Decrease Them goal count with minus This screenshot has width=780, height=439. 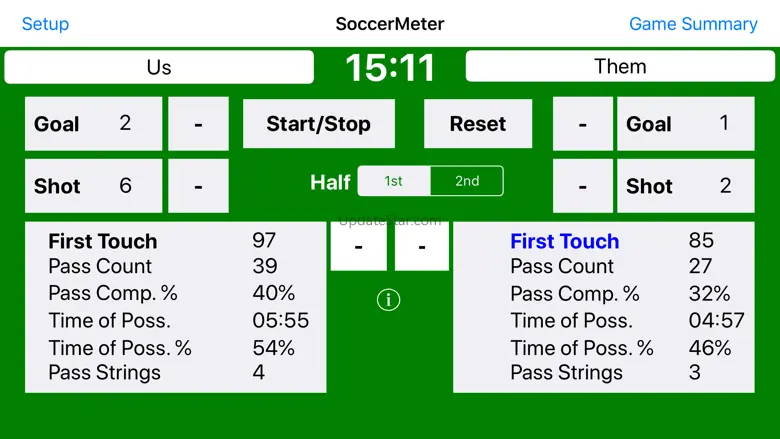pos(582,124)
